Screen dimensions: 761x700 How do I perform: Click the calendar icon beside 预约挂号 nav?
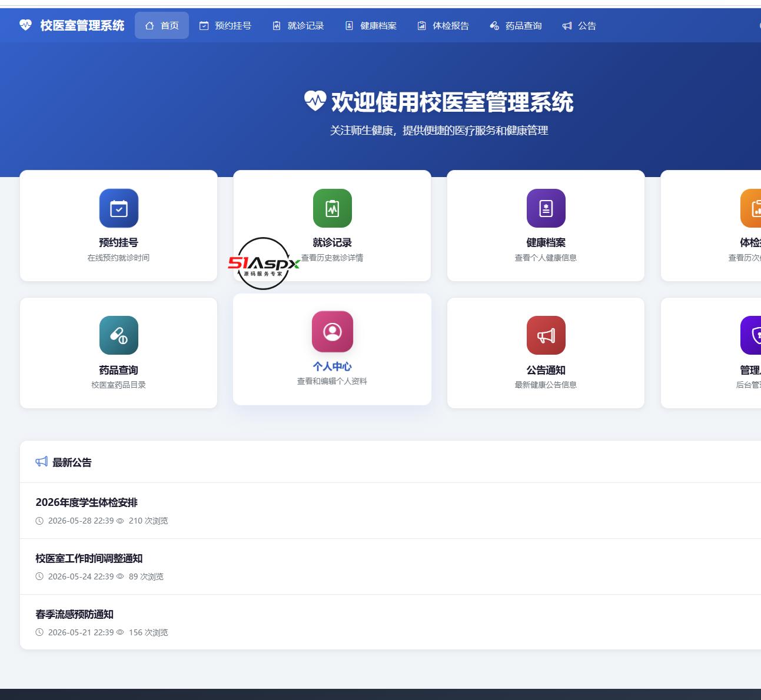click(x=204, y=25)
